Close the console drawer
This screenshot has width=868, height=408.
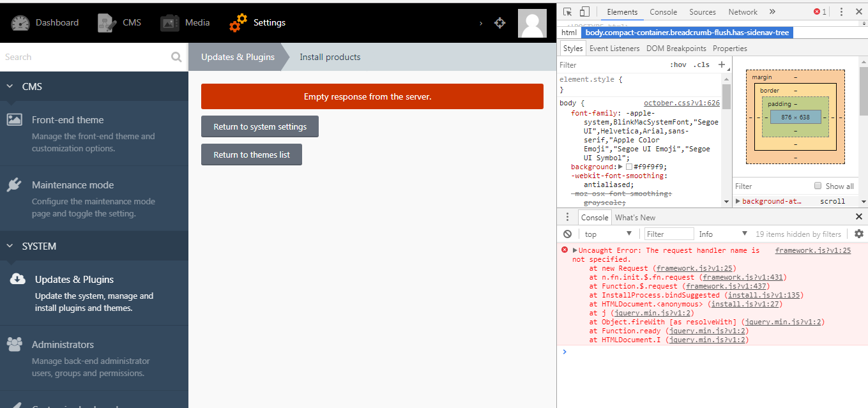point(859,217)
